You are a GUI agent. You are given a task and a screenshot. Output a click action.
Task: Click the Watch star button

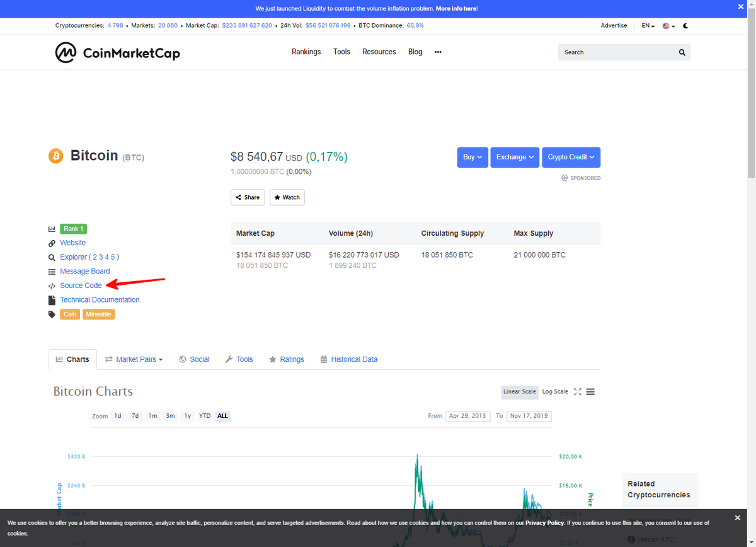tap(287, 197)
